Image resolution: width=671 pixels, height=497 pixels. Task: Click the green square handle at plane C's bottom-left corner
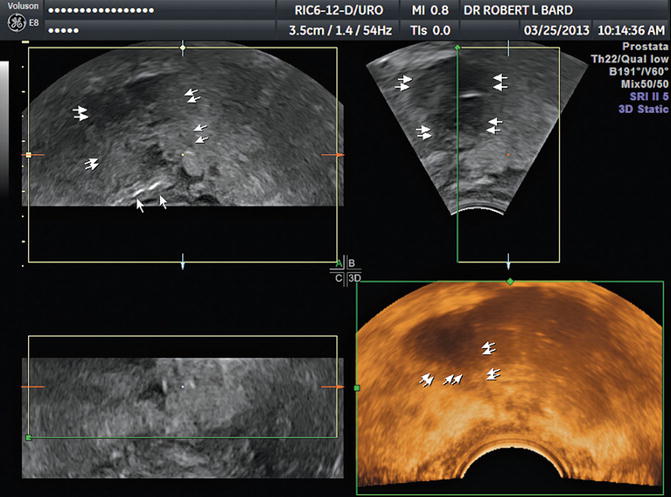[29, 437]
